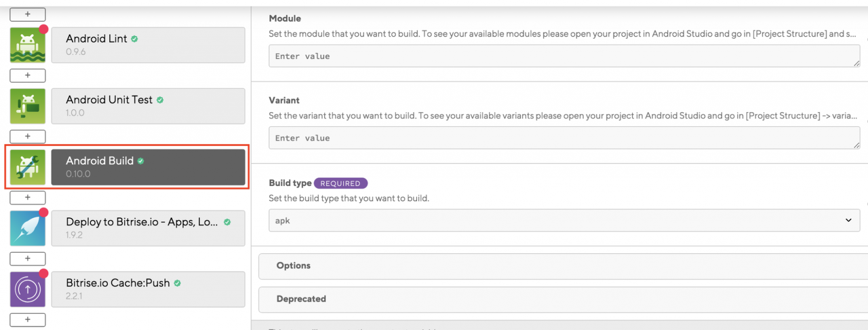Click the Module value input field
The height and width of the screenshot is (330, 868).
click(564, 56)
